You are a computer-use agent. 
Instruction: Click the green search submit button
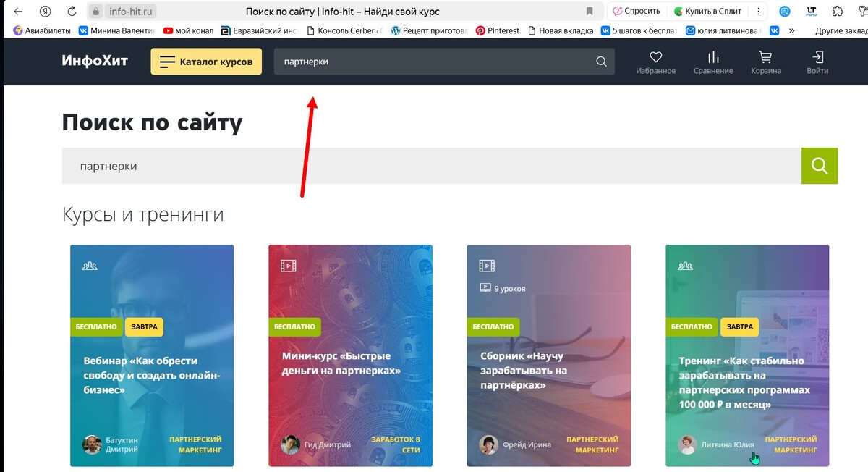pos(820,166)
